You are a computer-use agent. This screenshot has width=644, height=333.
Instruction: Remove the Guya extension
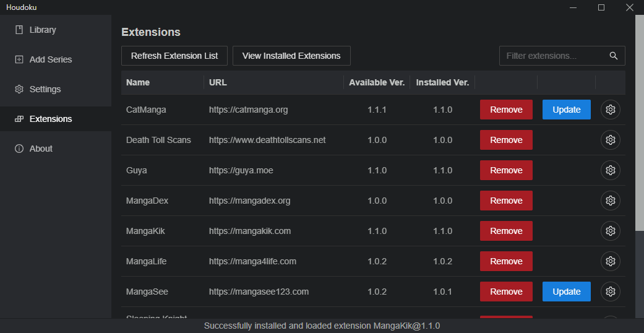pos(506,170)
